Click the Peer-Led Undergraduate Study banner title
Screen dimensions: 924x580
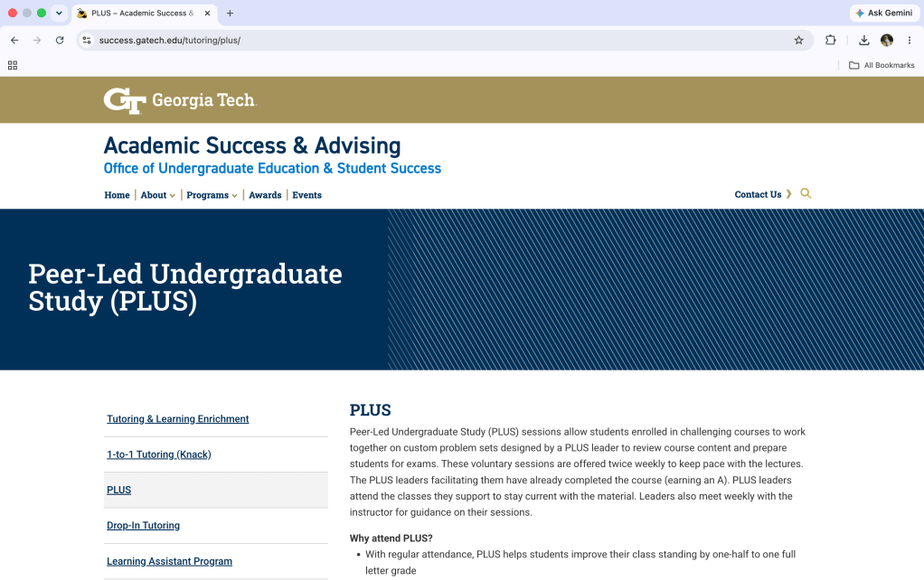coord(185,287)
